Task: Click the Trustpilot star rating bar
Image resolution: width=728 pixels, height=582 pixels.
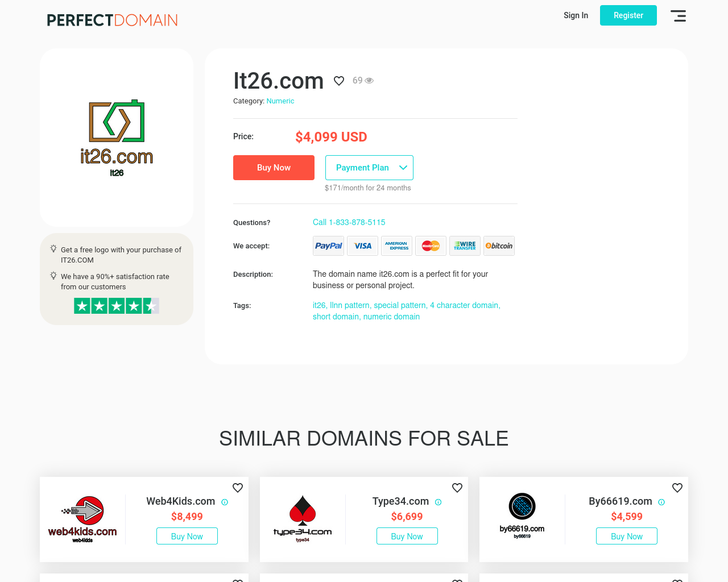Action: tap(117, 306)
